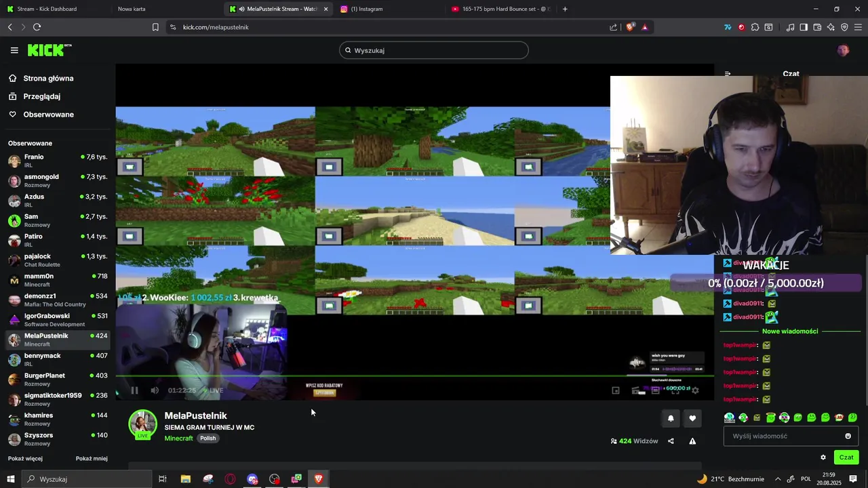This screenshot has width=868, height=488.
Task: Switch to Stream - Kick Dashboard tab
Action: [47, 9]
